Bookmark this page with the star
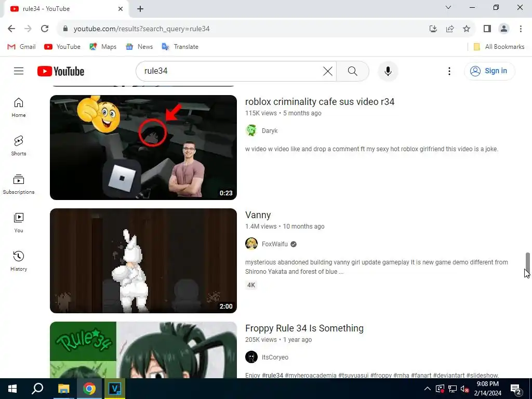Viewport: 532px width, 399px height. 467,29
